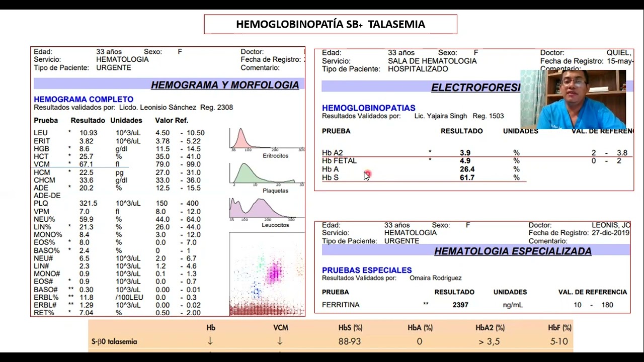The height and width of the screenshot is (362, 644).
Task: Click the Valor Ref. column header
Action: (172, 121)
